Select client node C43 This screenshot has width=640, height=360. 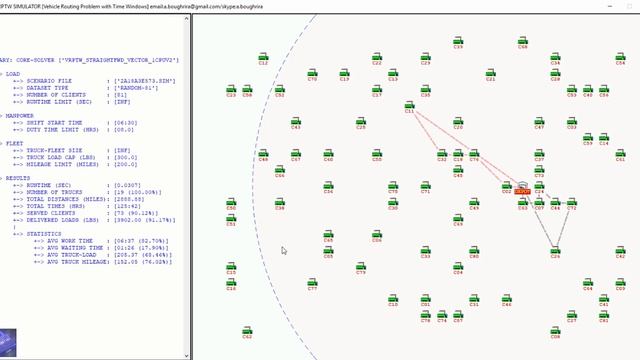296,122
